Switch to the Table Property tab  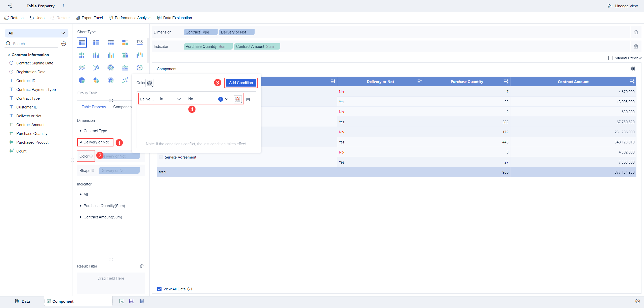coord(94,107)
